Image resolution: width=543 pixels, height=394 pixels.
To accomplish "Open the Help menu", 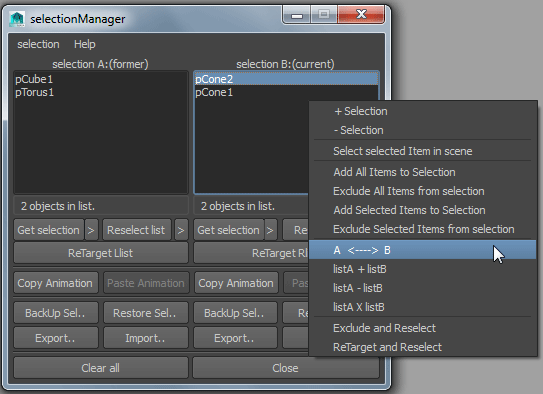I will [x=84, y=44].
